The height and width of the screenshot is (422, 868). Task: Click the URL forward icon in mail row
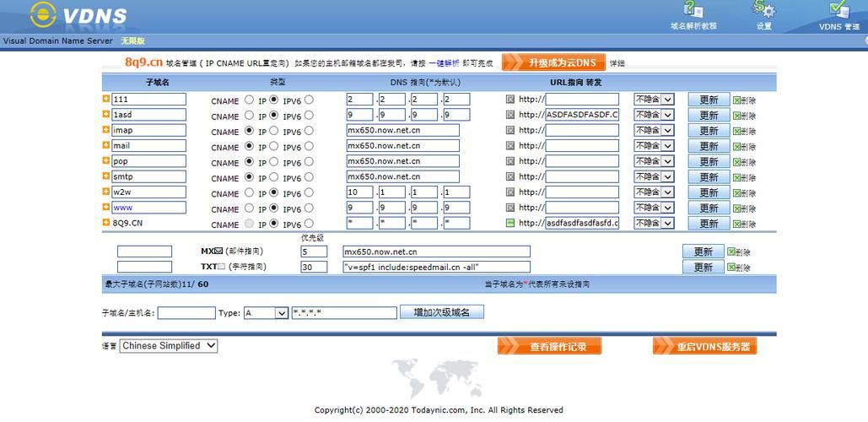coord(510,146)
